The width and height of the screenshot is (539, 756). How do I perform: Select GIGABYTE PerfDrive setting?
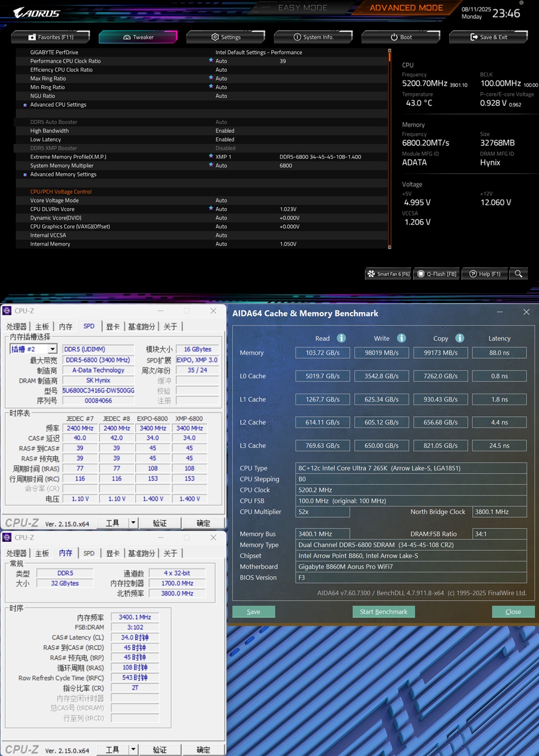(x=202, y=52)
